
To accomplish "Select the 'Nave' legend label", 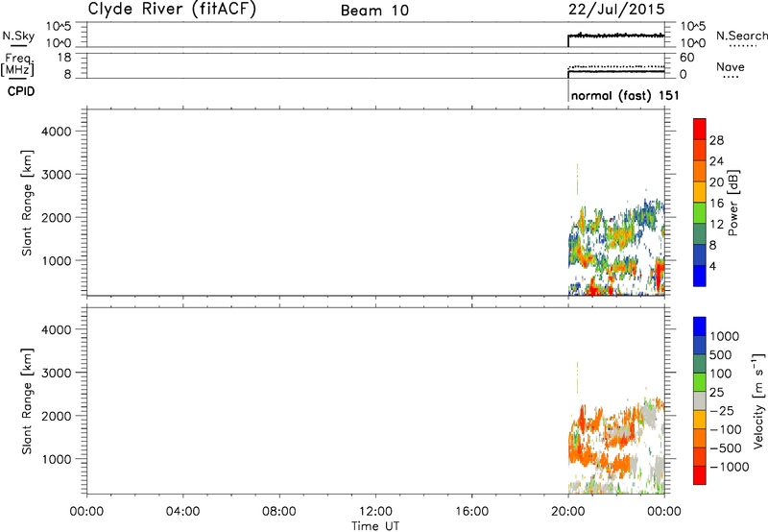I will (x=731, y=66).
